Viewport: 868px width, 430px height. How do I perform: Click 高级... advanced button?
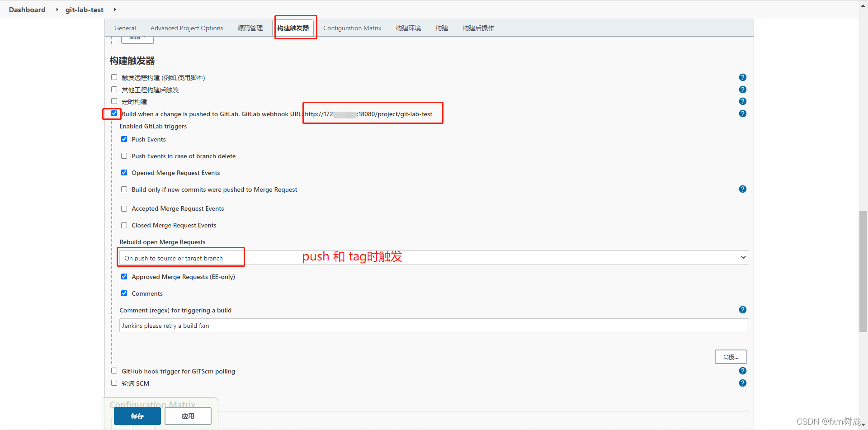point(731,357)
